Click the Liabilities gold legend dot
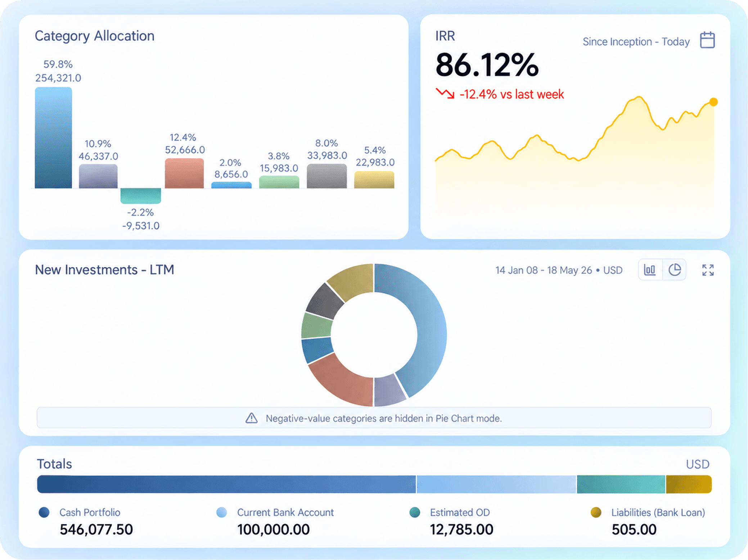 tap(596, 512)
